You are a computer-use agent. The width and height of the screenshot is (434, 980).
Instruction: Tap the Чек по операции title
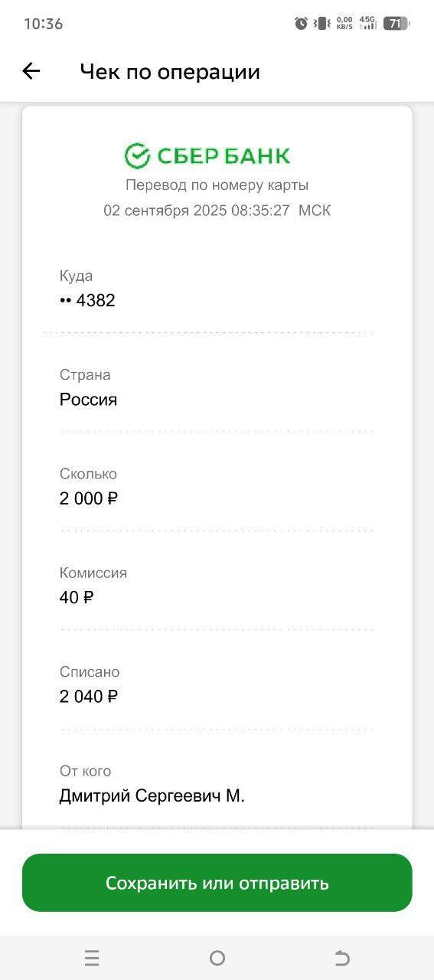(170, 72)
